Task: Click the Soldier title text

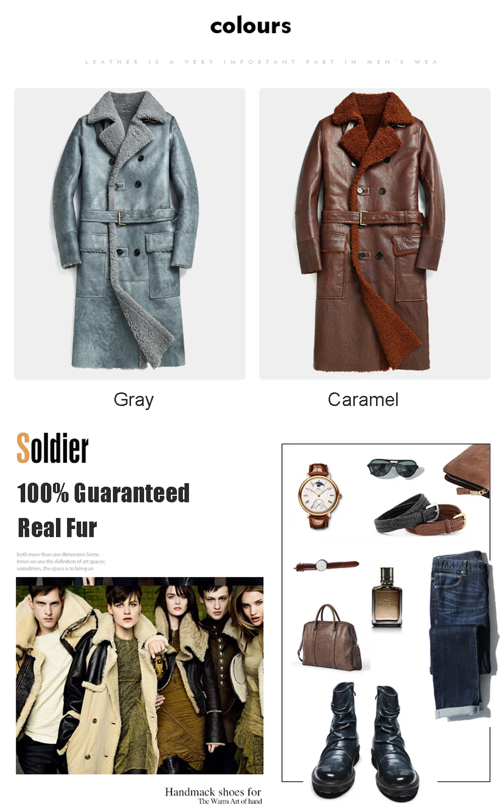Action: pos(52,448)
